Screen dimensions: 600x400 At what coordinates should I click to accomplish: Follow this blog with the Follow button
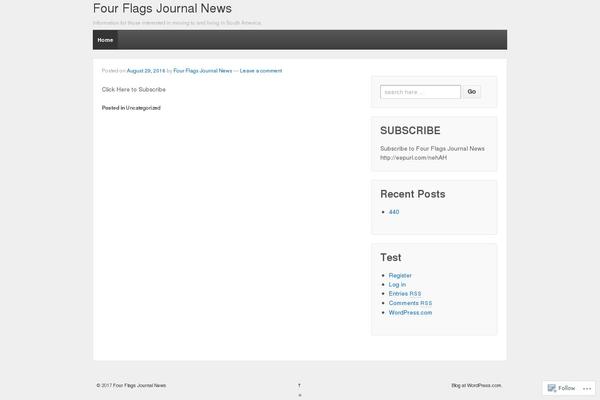pyautogui.click(x=561, y=388)
